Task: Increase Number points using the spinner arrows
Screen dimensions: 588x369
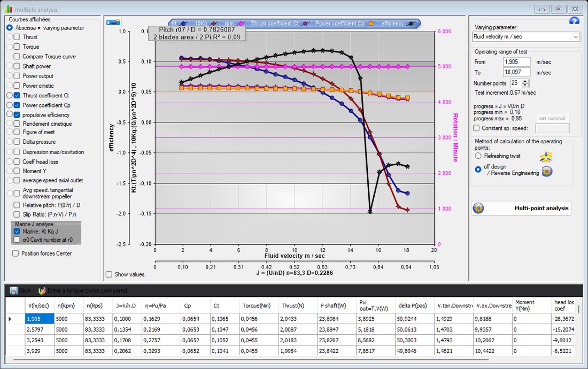Action: (525, 81)
